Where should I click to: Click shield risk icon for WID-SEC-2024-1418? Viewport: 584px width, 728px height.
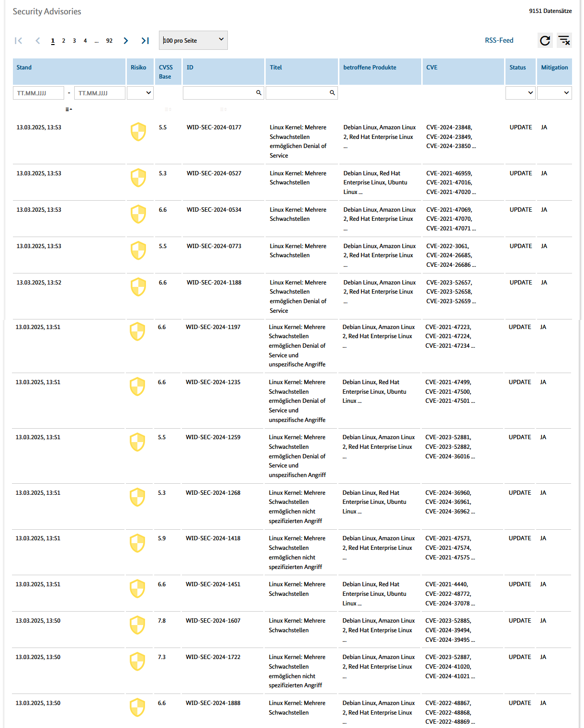click(137, 543)
